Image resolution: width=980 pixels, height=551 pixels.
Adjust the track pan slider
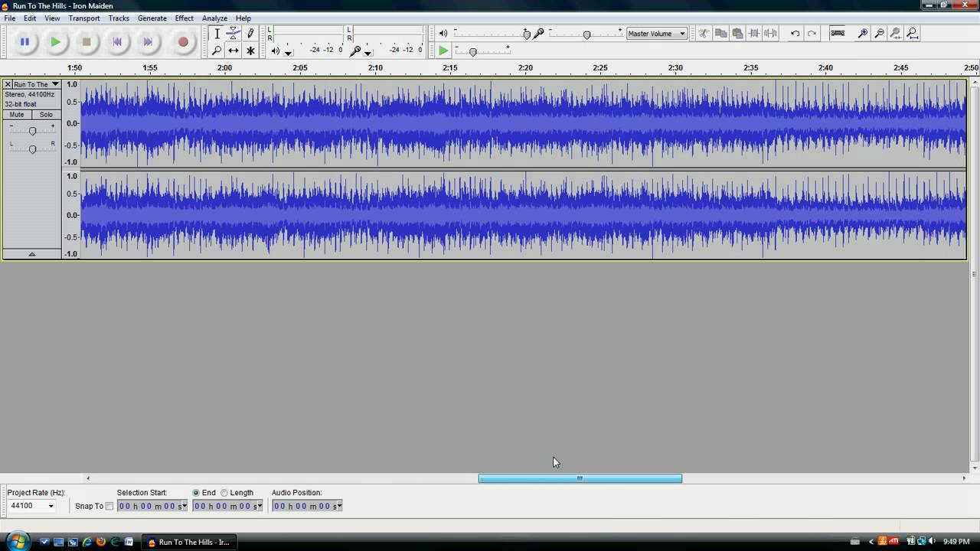tap(32, 149)
